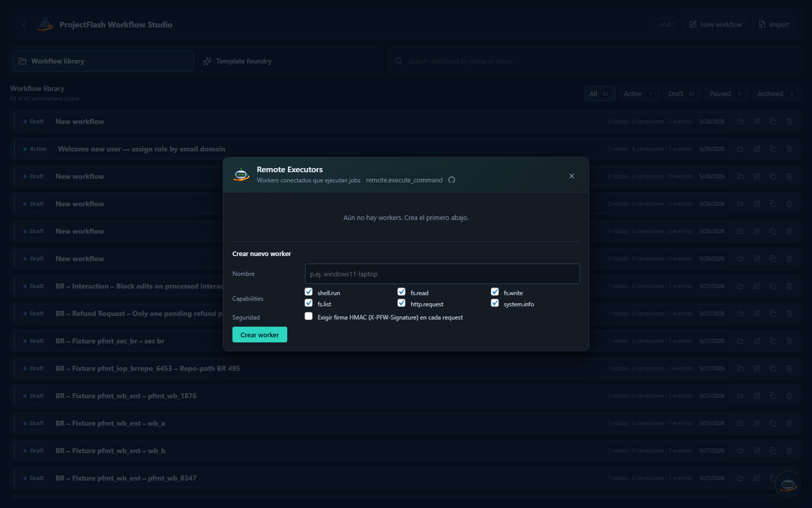The width and height of the screenshot is (812, 508).
Task: Delete the 'Welcome new user' workflow
Action: click(789, 149)
